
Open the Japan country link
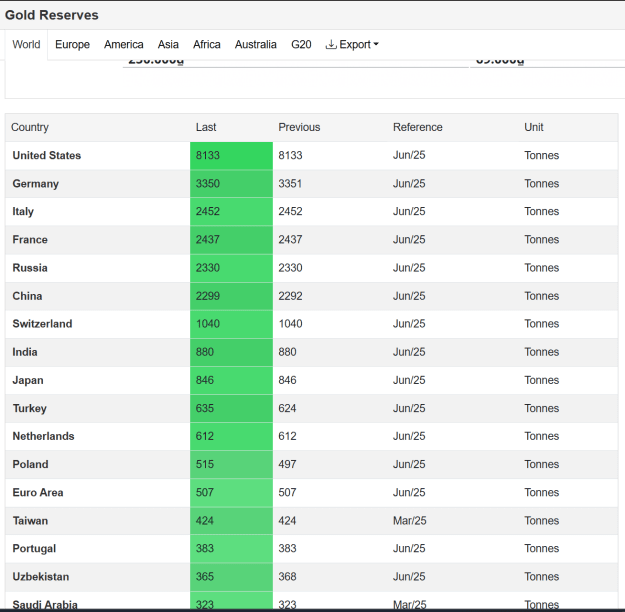tap(28, 380)
